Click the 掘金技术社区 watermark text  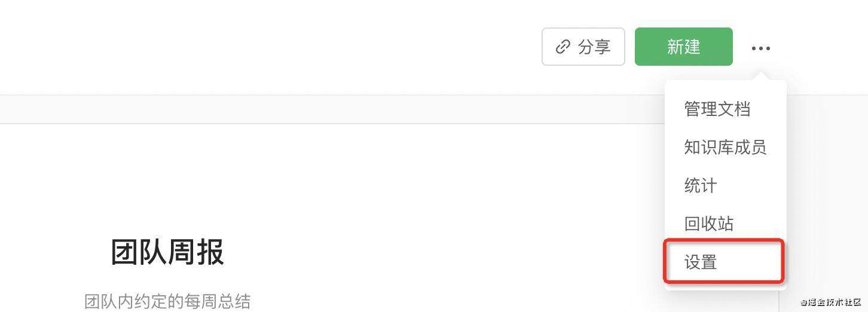pyautogui.click(x=832, y=302)
